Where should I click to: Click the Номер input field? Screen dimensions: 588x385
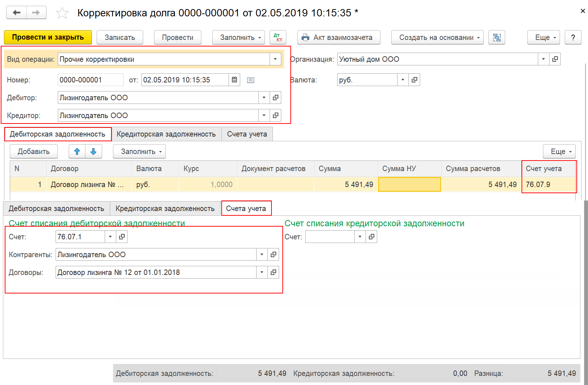tap(90, 80)
